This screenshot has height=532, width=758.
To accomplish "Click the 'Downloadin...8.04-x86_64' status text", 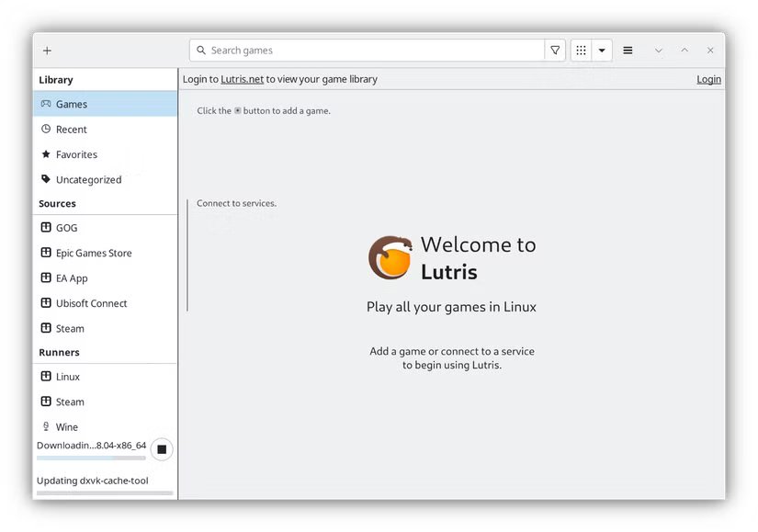I will (91, 446).
